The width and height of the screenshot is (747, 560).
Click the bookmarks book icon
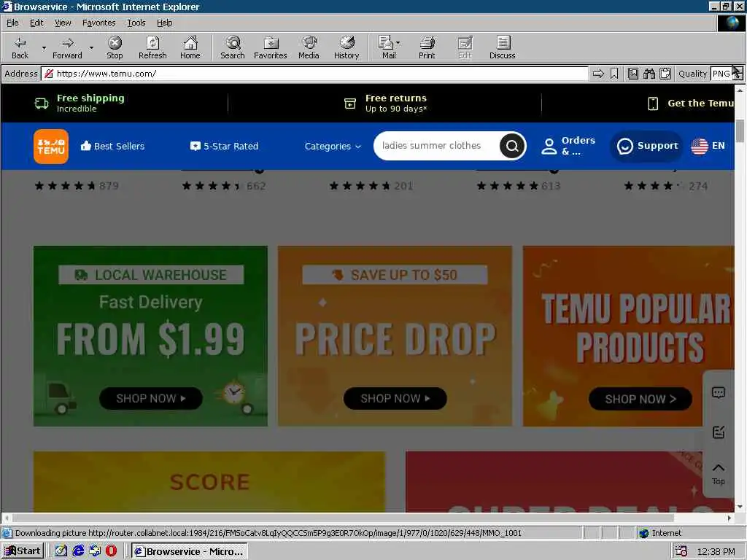[633, 74]
